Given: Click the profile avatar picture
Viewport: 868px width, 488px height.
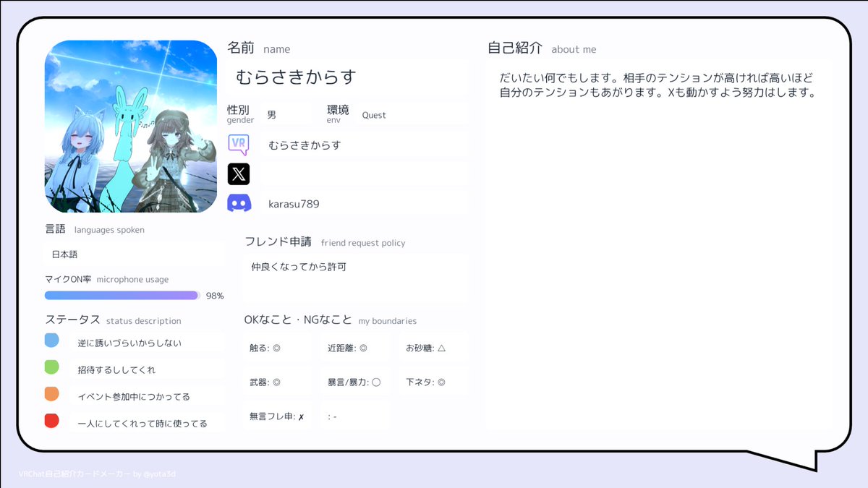Looking at the screenshot, I should tap(131, 127).
